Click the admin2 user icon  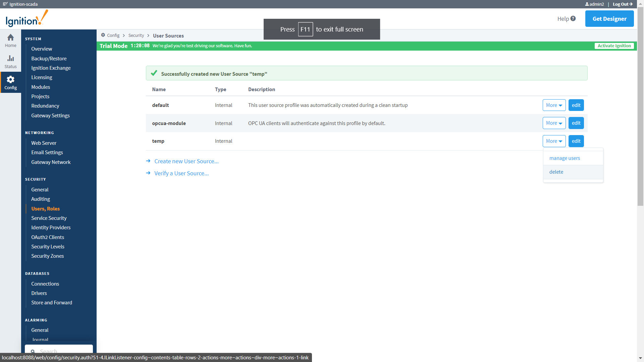587,4
